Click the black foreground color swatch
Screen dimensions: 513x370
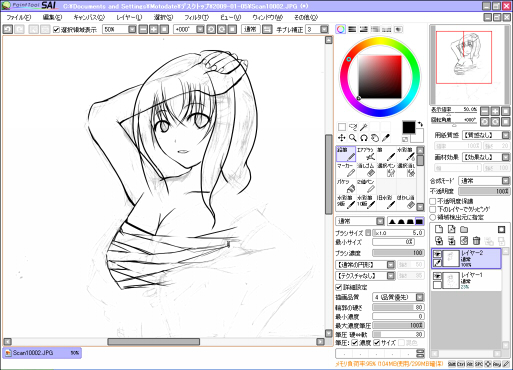click(x=409, y=127)
